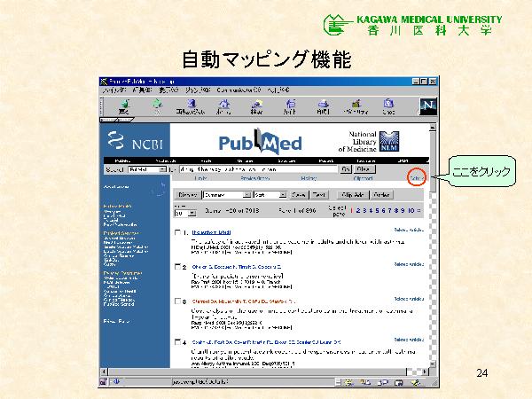Click the About Entrez sidebar link
The height and width of the screenshot is (399, 532).
116,187
